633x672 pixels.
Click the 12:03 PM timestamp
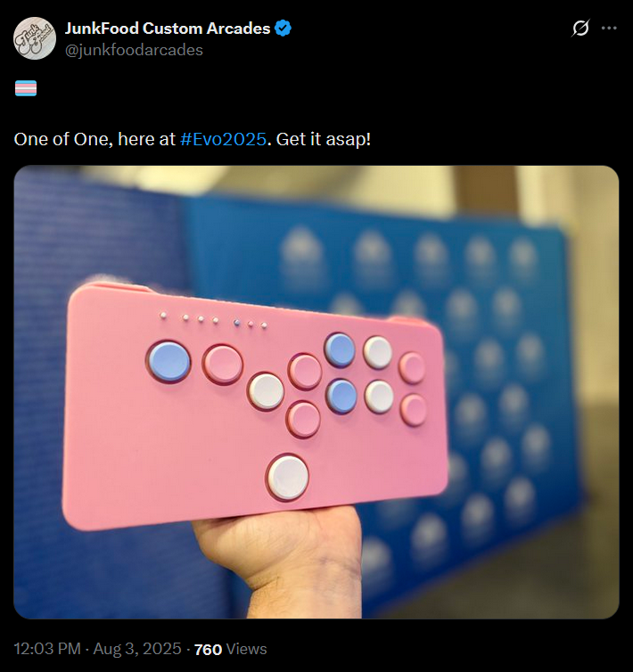coord(47,649)
